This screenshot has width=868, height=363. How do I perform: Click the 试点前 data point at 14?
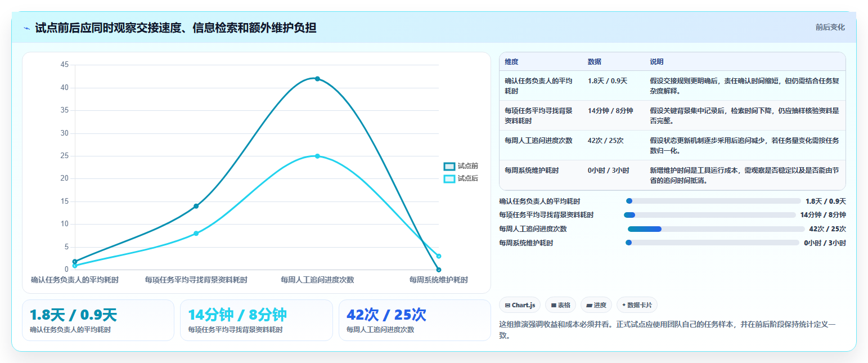196,206
